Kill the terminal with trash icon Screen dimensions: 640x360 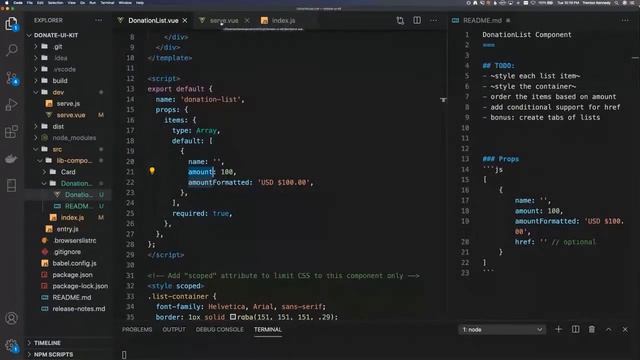click(x=591, y=329)
